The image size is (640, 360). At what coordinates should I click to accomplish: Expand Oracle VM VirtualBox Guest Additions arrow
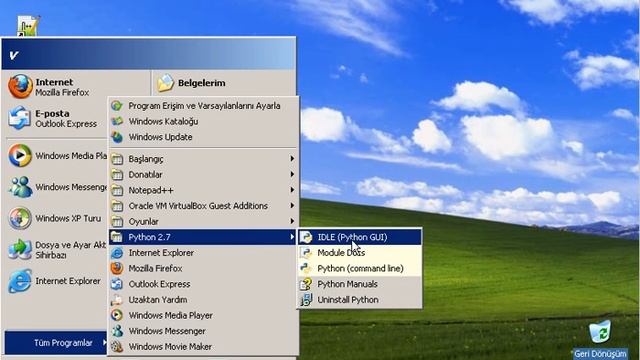coord(292,205)
